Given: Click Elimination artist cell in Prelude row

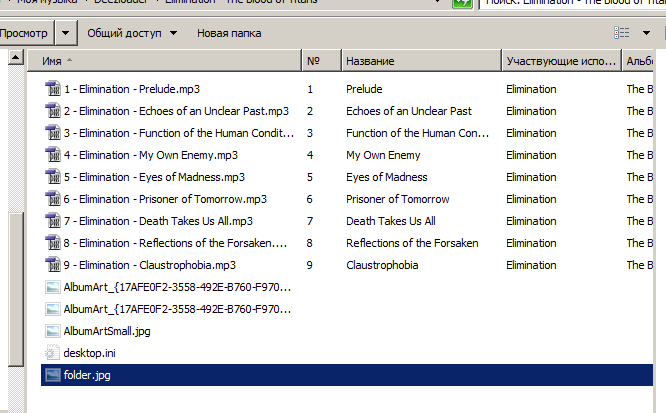Looking at the screenshot, I should 531,89.
